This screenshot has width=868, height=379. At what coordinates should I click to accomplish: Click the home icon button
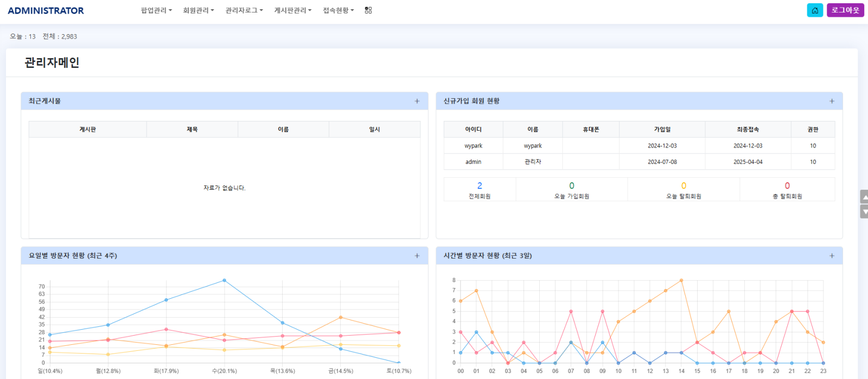click(x=815, y=10)
